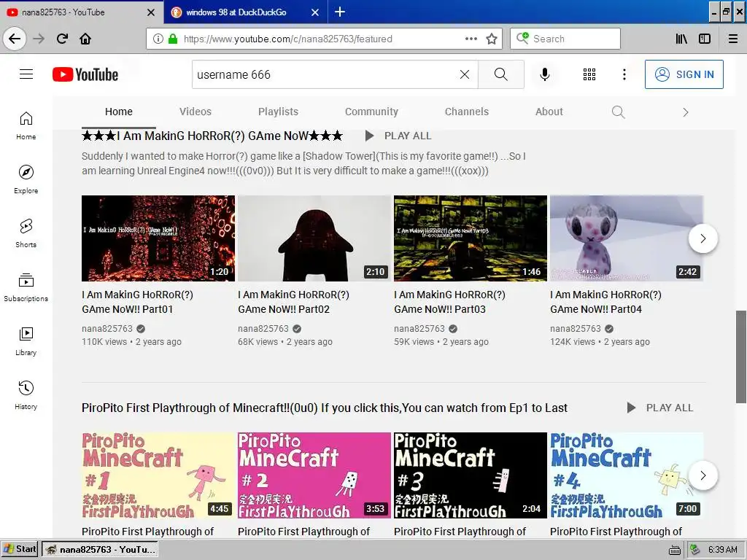
Task: Open Explore in the YouTube sidebar
Action: (26, 179)
